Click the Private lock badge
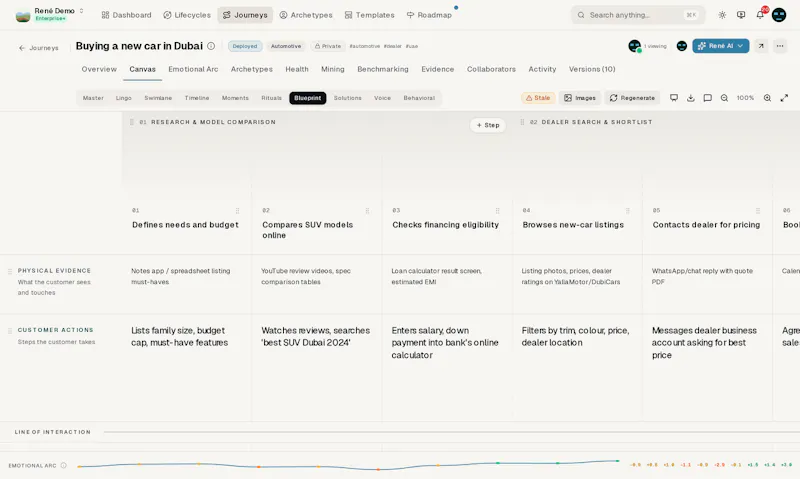This screenshot has width=800, height=479. (328, 46)
